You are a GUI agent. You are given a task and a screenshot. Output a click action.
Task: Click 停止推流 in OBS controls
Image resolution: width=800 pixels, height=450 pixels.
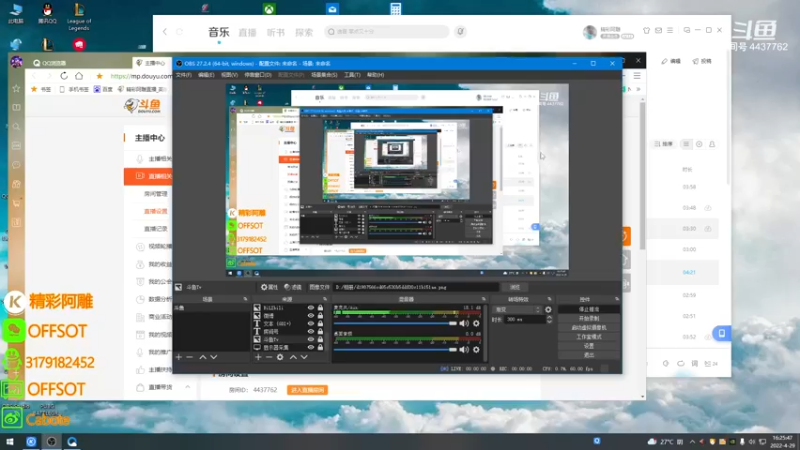pos(589,310)
